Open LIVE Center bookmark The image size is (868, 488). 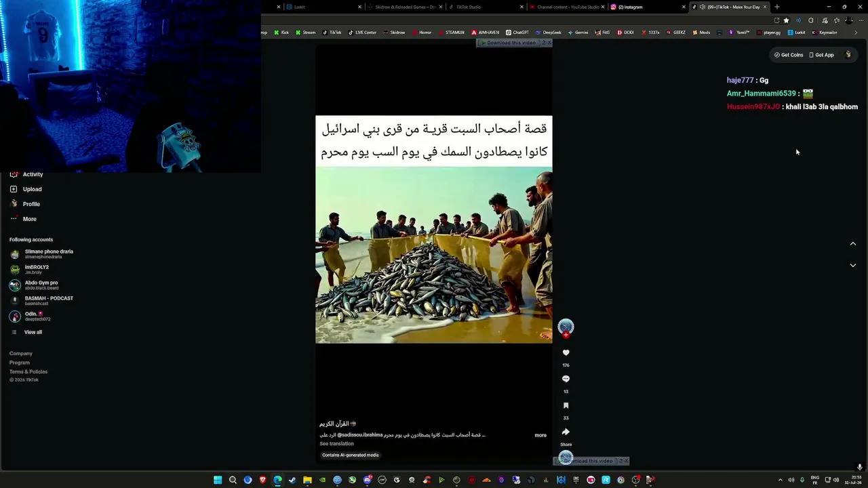[x=362, y=33]
